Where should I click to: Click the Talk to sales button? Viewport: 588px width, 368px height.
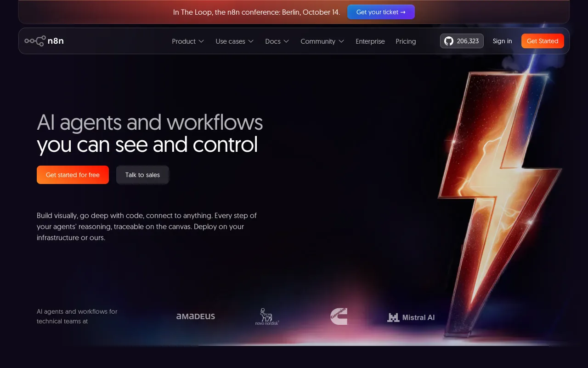click(x=142, y=175)
